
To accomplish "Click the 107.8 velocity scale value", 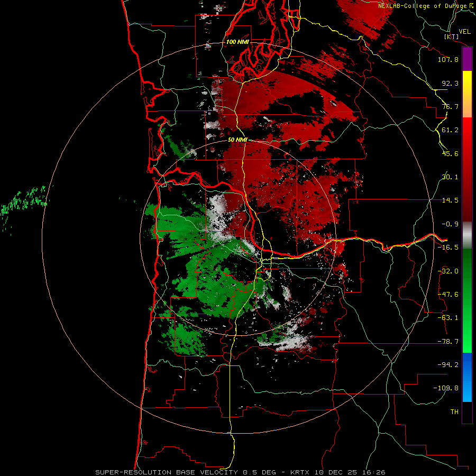I will [x=448, y=59].
